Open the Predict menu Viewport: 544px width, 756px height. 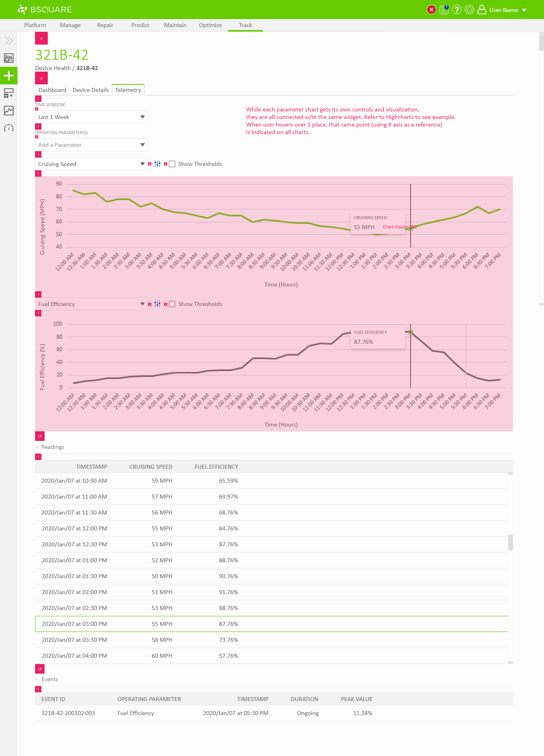[140, 25]
